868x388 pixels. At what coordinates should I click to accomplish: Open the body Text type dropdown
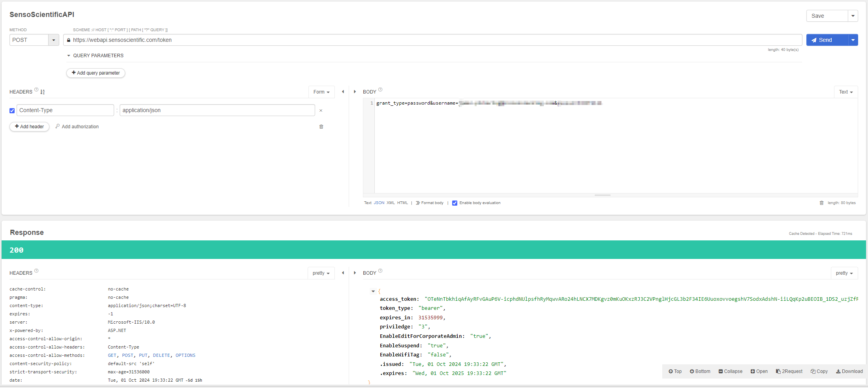pyautogui.click(x=846, y=92)
